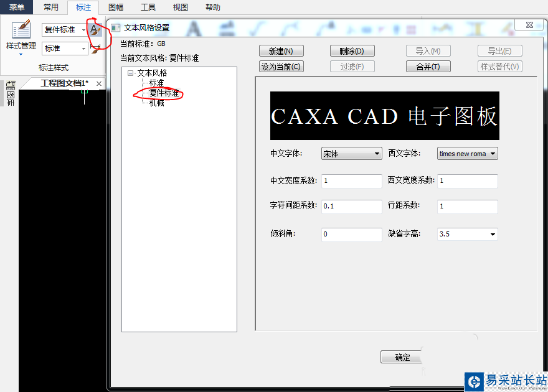Click the 过滤(F) button
The width and height of the screenshot is (548, 392).
352,67
